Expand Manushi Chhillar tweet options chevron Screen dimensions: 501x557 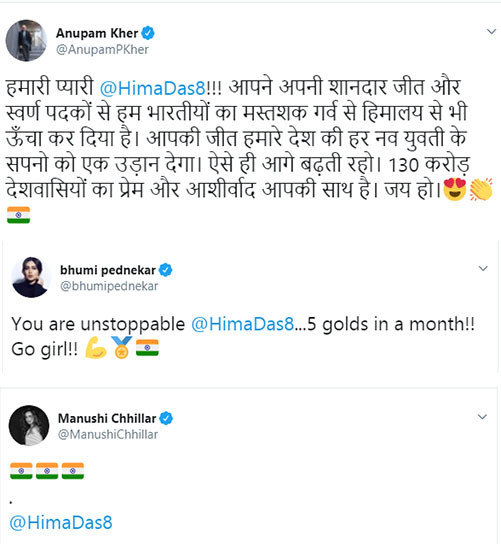click(482, 417)
